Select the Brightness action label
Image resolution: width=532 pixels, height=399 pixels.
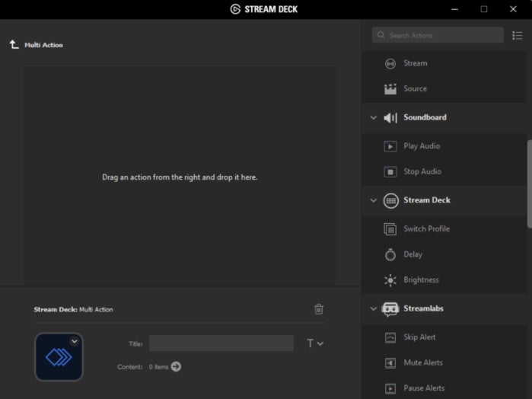coord(421,280)
